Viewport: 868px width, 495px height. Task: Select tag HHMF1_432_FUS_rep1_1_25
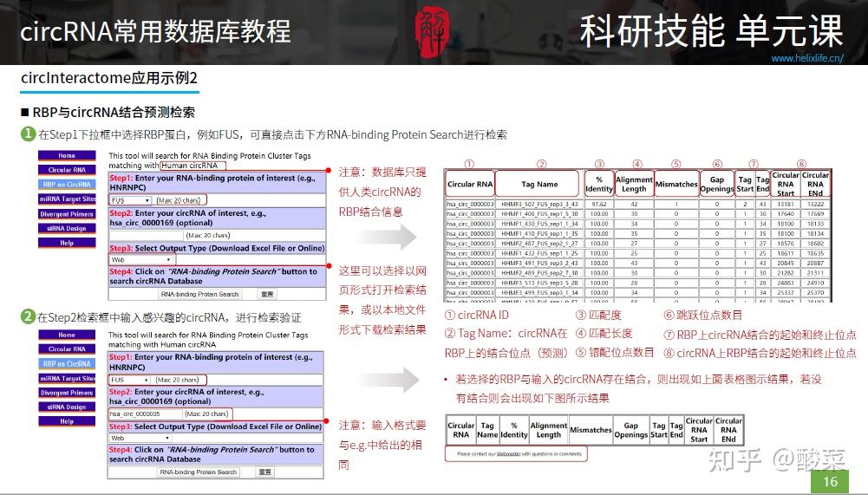pyautogui.click(x=539, y=253)
